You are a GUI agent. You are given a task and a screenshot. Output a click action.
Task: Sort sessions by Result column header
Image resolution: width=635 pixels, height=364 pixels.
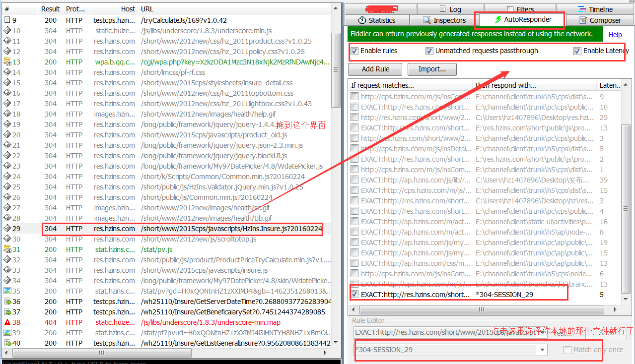50,9
